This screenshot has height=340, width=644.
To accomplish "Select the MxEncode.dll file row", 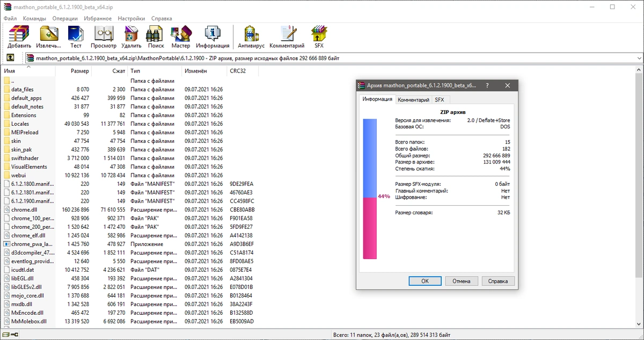I will tap(129, 313).
